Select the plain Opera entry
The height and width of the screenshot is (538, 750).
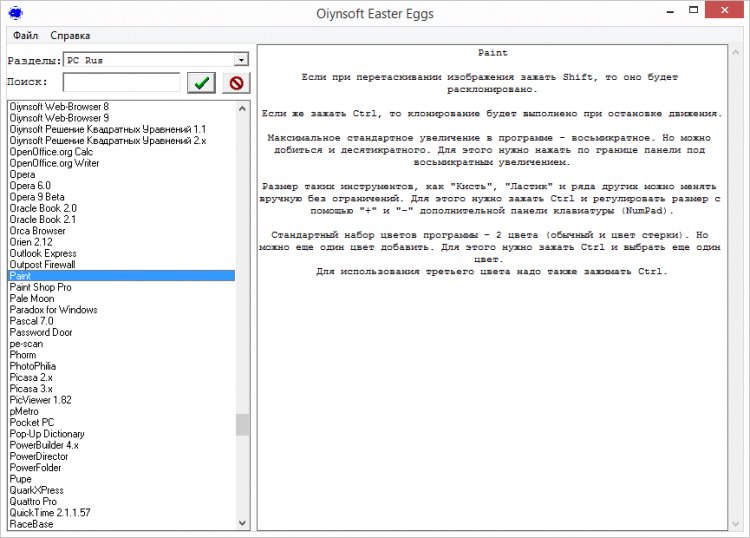point(122,174)
